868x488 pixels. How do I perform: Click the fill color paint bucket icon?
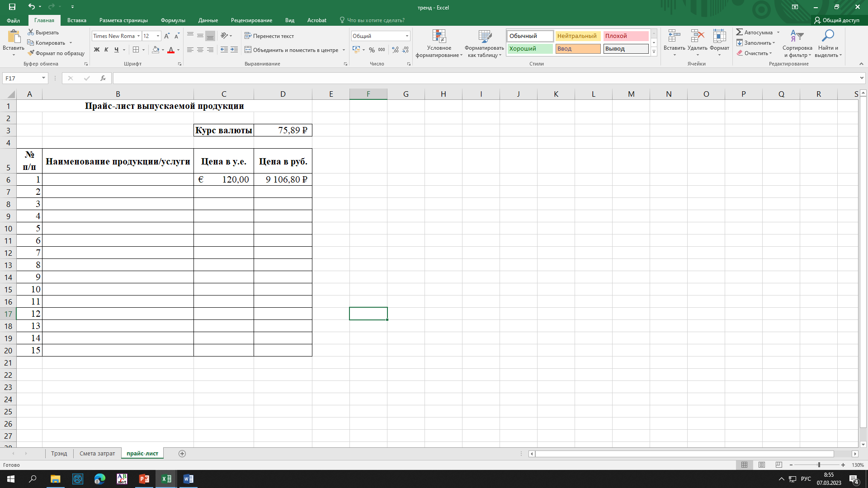pyautogui.click(x=156, y=50)
